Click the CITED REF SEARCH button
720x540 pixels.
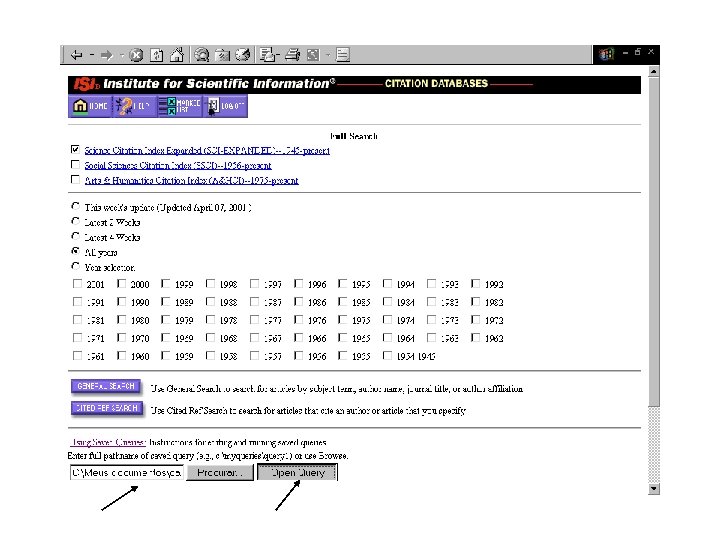click(107, 408)
